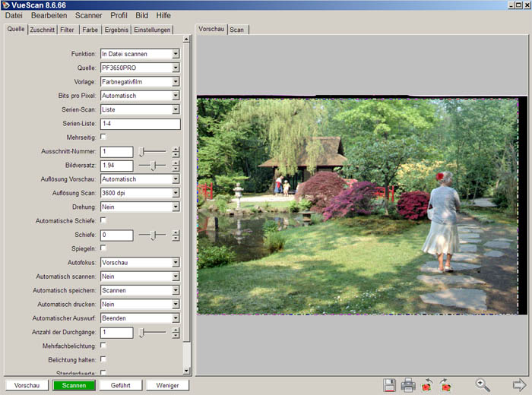Check the Spiegeln option

pyautogui.click(x=103, y=248)
